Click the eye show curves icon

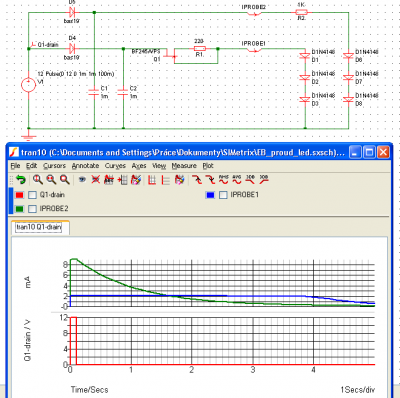click(82, 180)
